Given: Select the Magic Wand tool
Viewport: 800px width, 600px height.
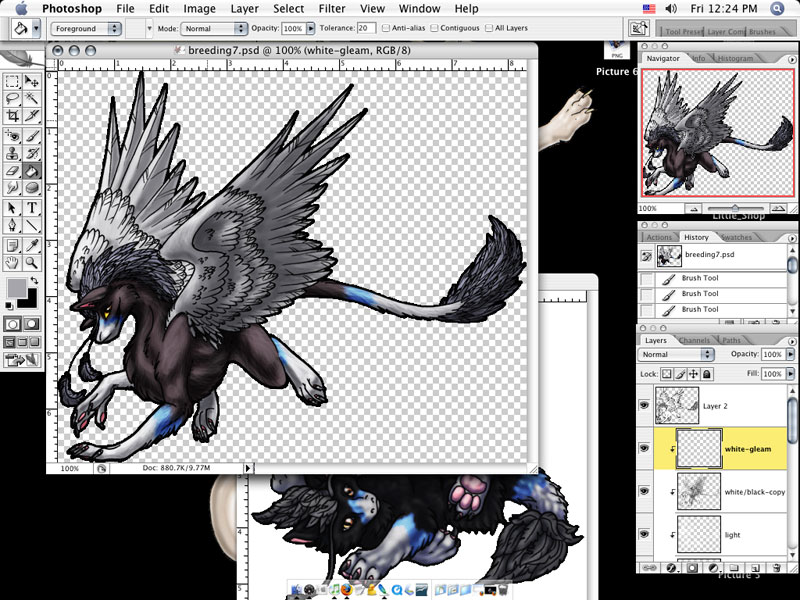Looking at the screenshot, I should pos(32,98).
